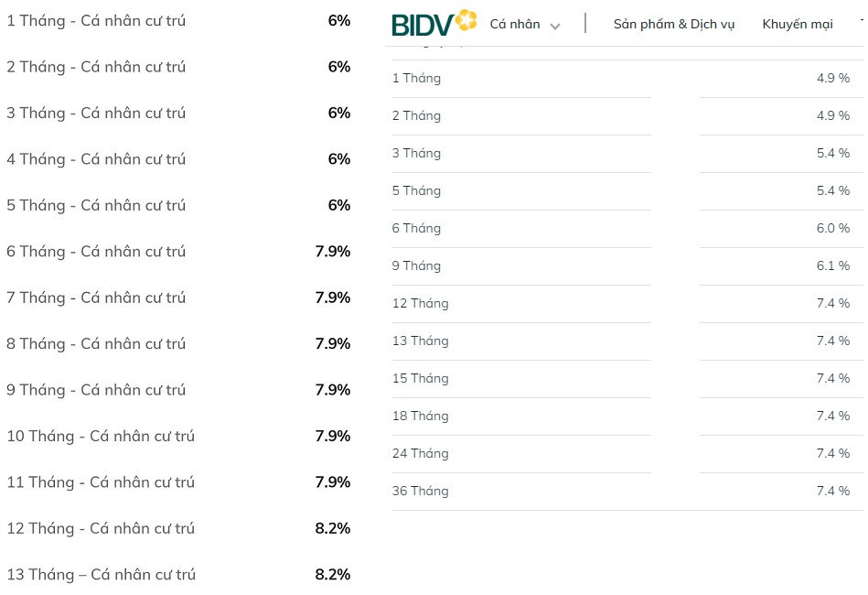Click the 8.2% rate for 12 Tháng
This screenshot has height=595, width=868.
(x=332, y=529)
